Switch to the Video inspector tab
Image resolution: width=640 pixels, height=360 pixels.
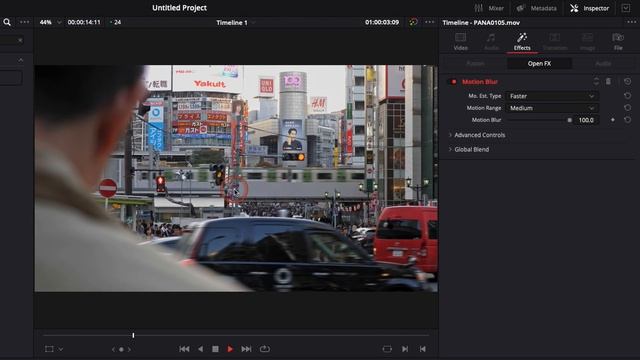[460, 42]
